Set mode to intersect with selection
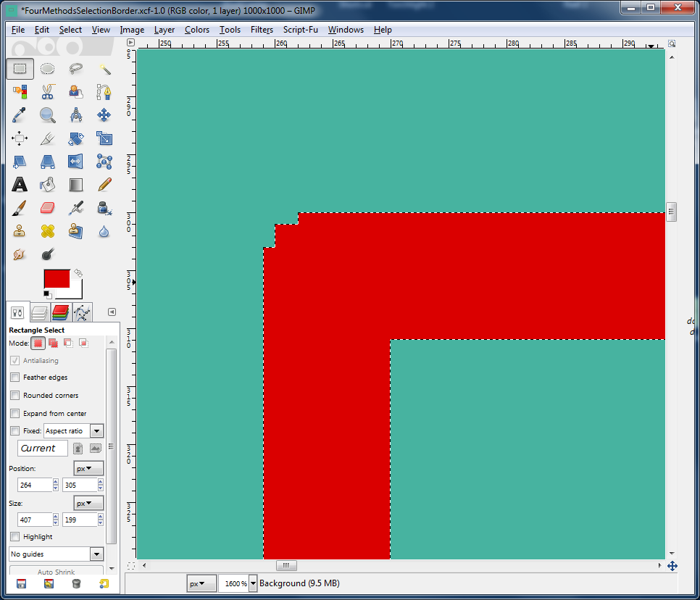Image resolution: width=700 pixels, height=600 pixels. pos(83,343)
